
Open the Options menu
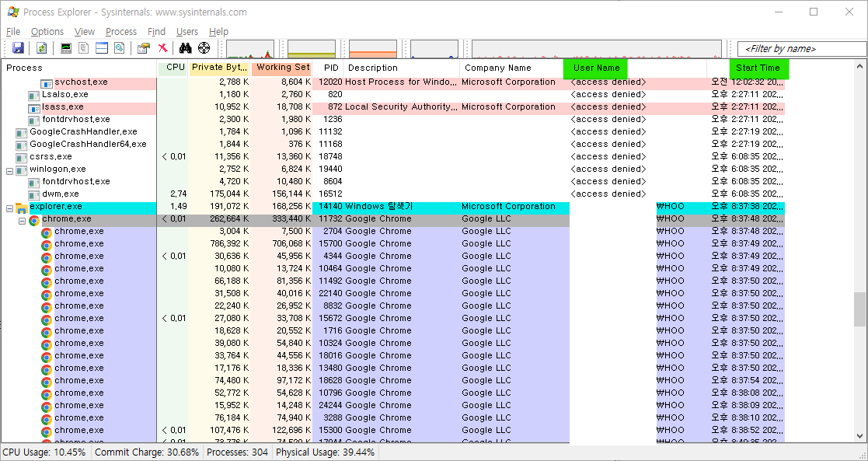[47, 32]
